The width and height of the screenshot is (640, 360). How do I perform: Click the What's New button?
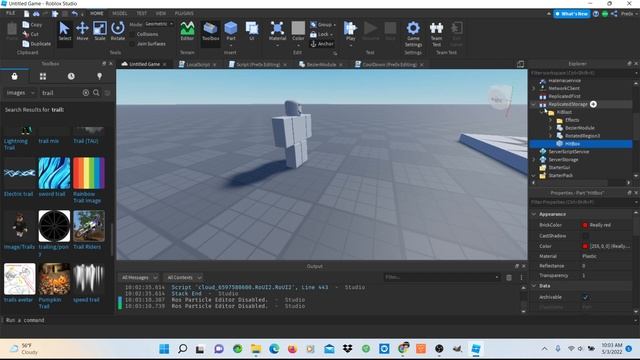[x=571, y=13]
